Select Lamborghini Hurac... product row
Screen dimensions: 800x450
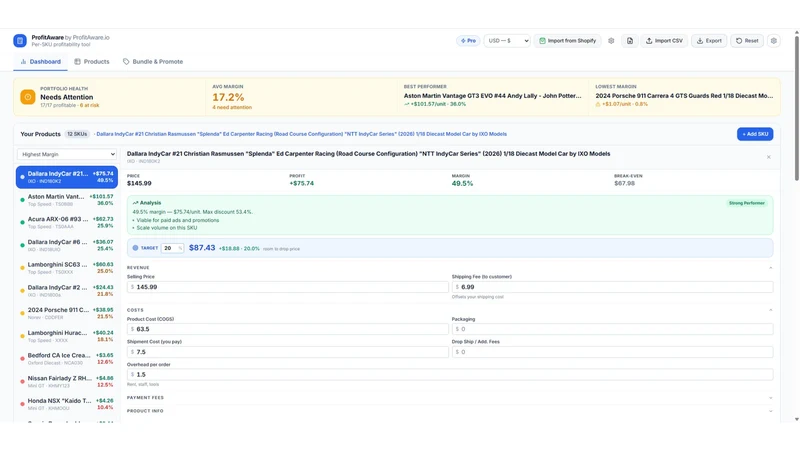click(67, 336)
